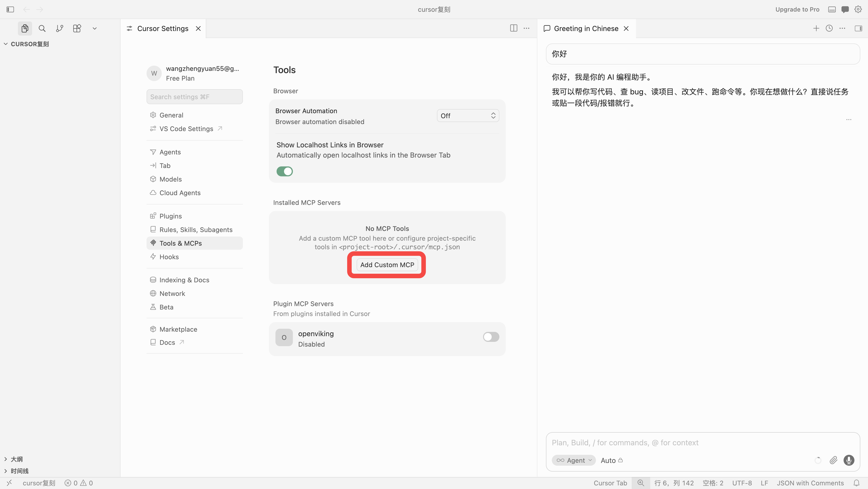Image resolution: width=868 pixels, height=489 pixels.
Task: Close the Cursor Settings tab
Action: [x=199, y=29]
